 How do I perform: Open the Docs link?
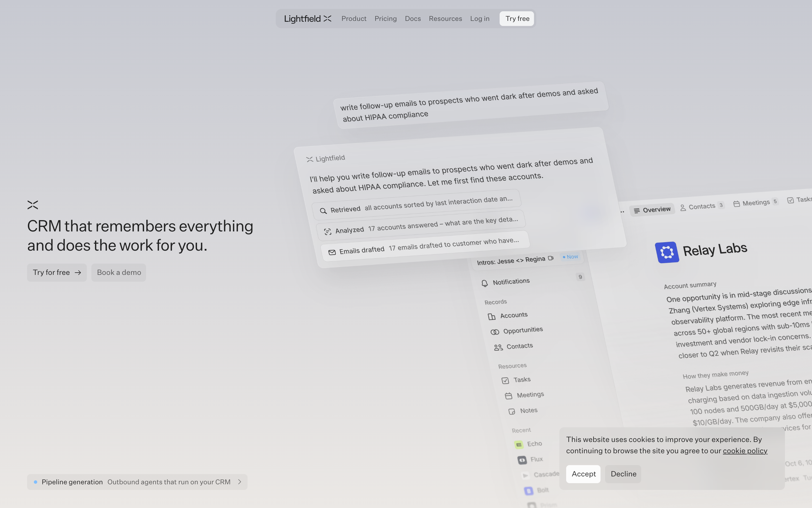pos(413,18)
